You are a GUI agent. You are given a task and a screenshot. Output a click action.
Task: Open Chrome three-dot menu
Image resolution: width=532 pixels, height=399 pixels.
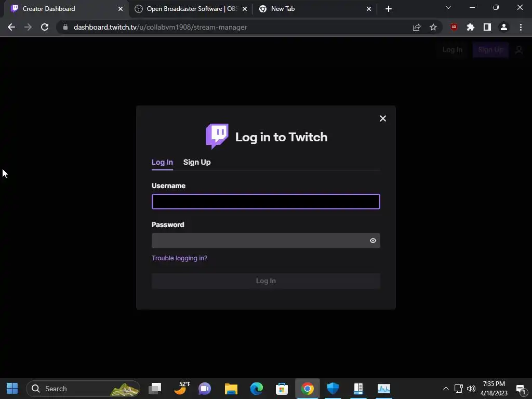[521, 27]
